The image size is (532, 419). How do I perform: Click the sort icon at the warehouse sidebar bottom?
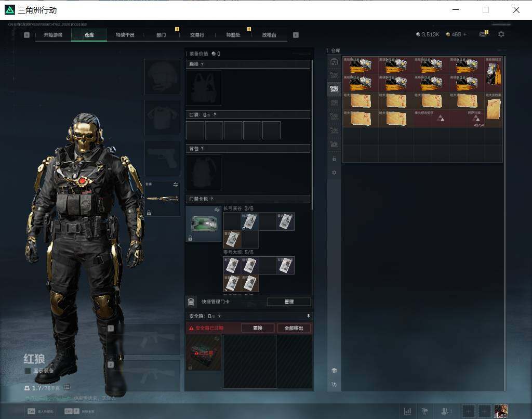(x=334, y=384)
